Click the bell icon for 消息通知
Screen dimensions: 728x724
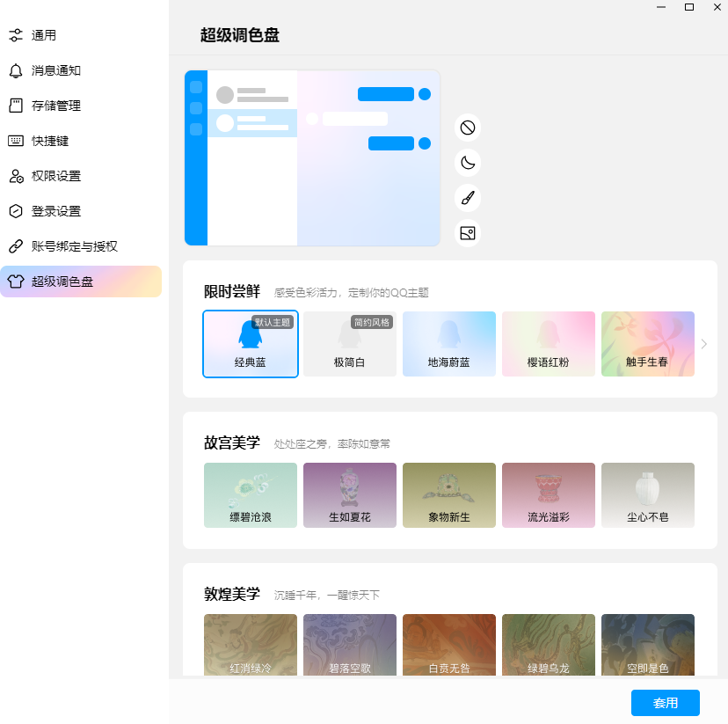click(16, 70)
